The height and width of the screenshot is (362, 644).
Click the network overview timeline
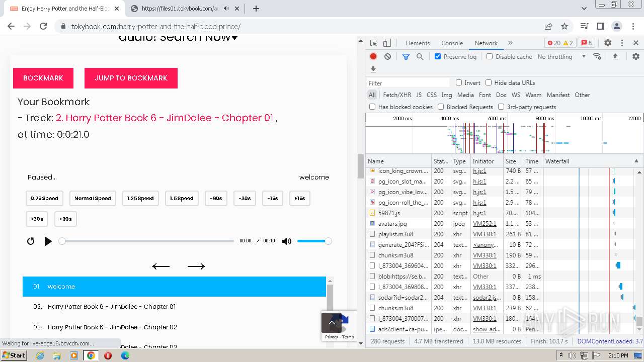click(504, 133)
